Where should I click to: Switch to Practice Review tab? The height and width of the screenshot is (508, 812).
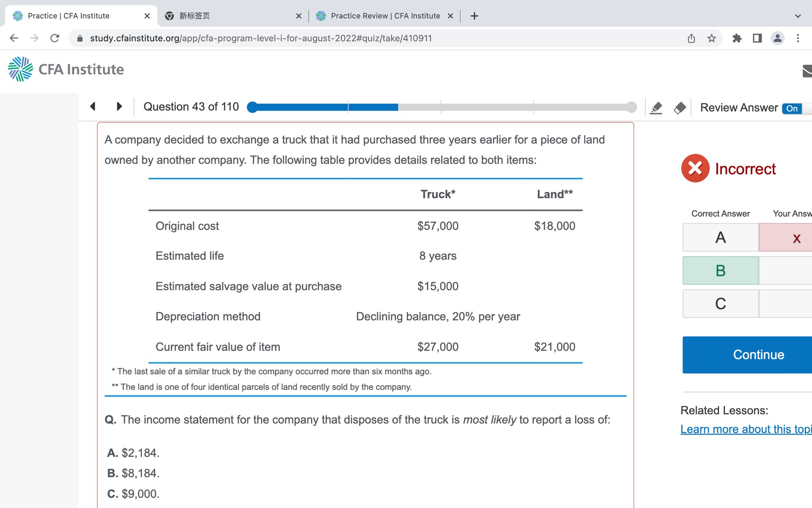tap(385, 16)
